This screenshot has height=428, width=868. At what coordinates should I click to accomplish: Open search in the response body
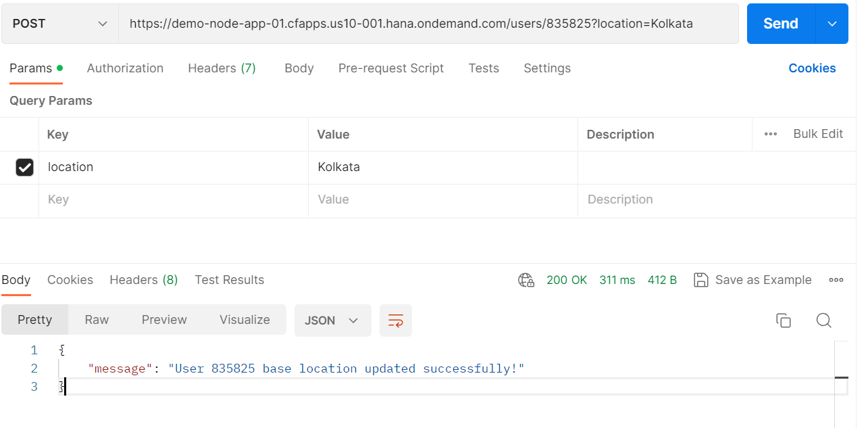(x=823, y=320)
